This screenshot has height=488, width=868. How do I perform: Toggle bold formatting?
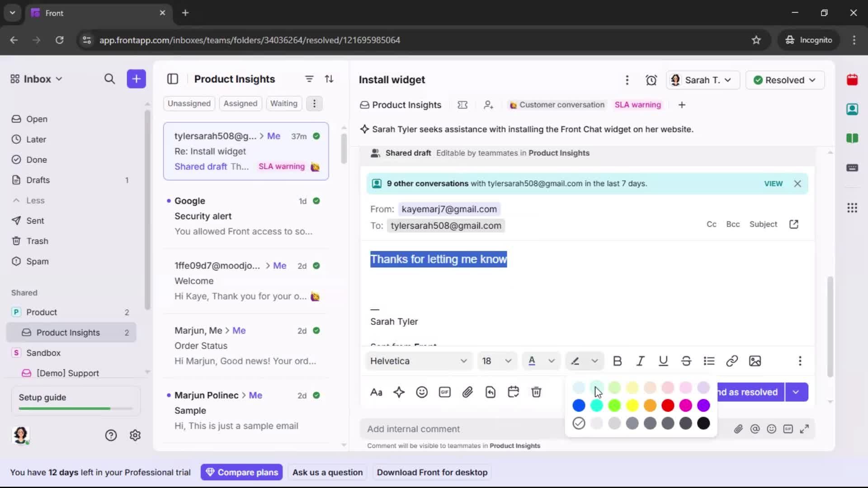(x=618, y=361)
